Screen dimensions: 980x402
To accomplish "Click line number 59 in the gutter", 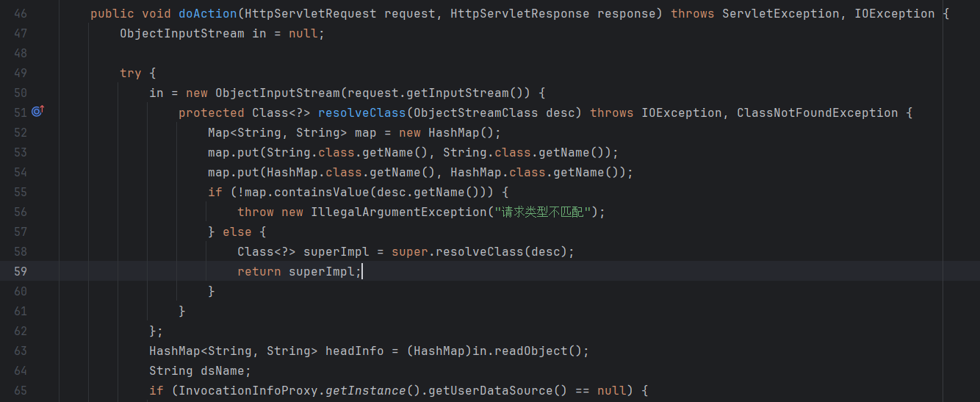I will click(21, 272).
